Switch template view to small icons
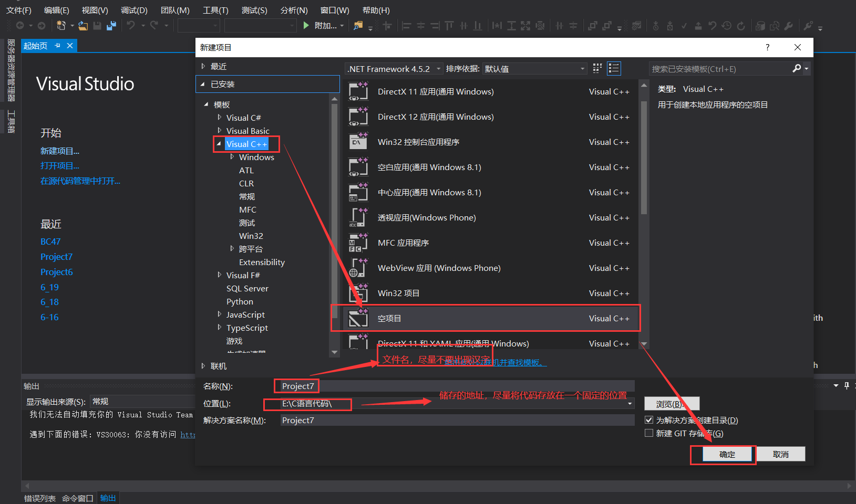Viewport: 856px width, 504px height. coord(597,68)
